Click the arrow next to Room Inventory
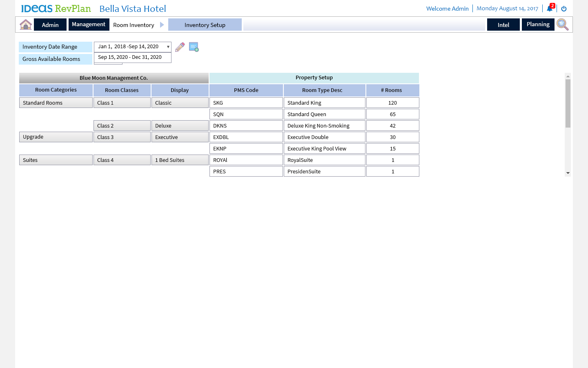588x368 pixels. (x=162, y=25)
